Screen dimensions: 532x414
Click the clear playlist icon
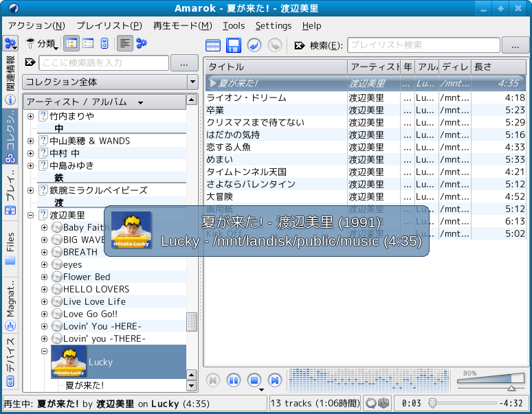click(213, 45)
